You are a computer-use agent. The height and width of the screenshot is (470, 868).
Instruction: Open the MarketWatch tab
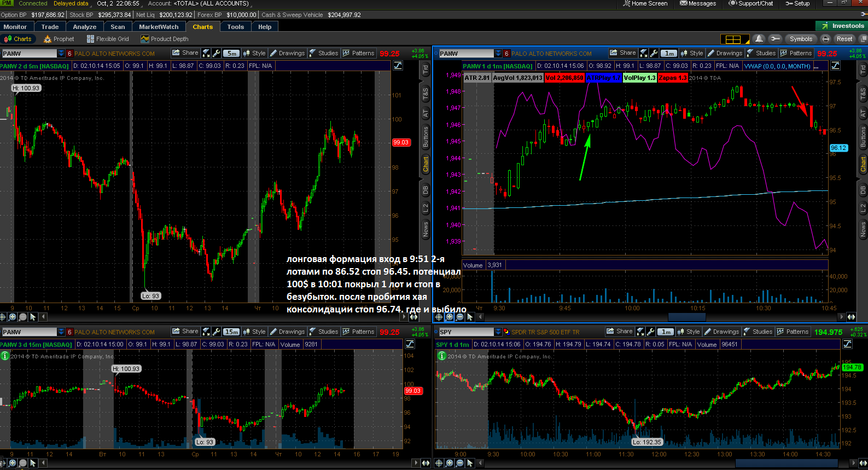point(159,26)
